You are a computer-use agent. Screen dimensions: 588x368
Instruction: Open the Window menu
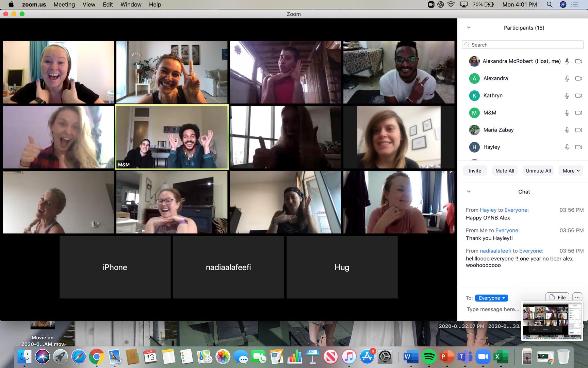[131, 4]
